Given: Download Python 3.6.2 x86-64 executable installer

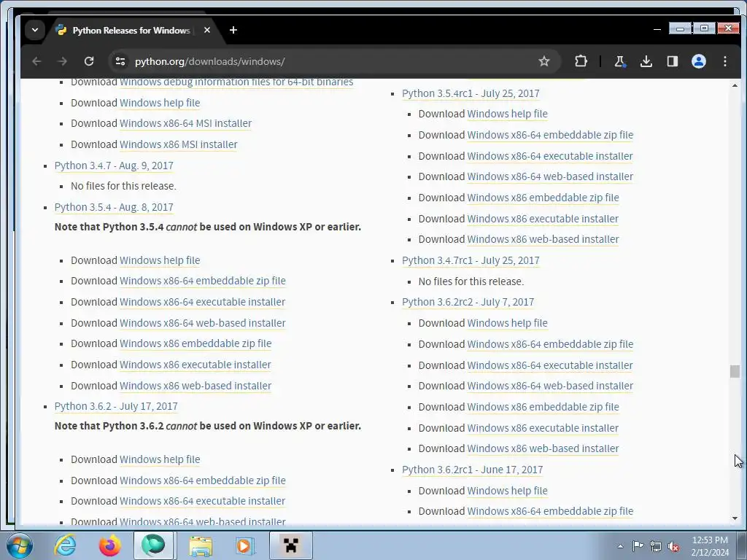Looking at the screenshot, I should pyautogui.click(x=203, y=501).
